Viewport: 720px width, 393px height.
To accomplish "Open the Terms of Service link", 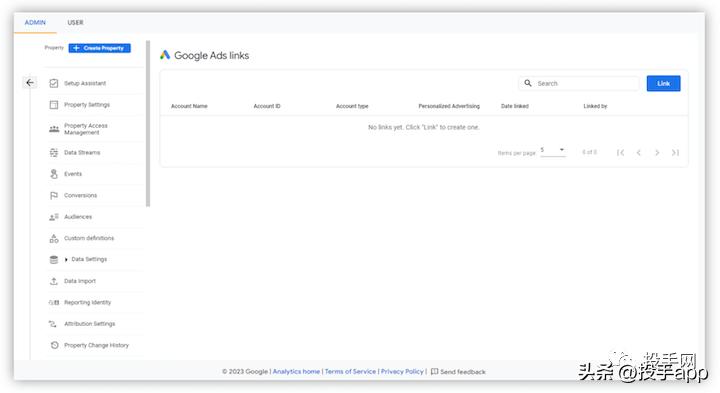I will coord(350,371).
